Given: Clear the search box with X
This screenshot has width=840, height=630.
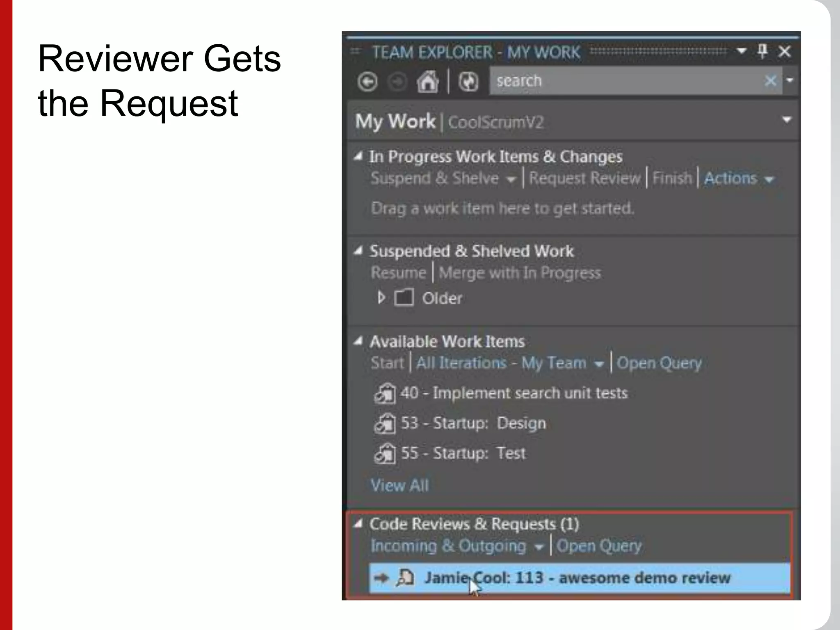Looking at the screenshot, I should point(771,80).
